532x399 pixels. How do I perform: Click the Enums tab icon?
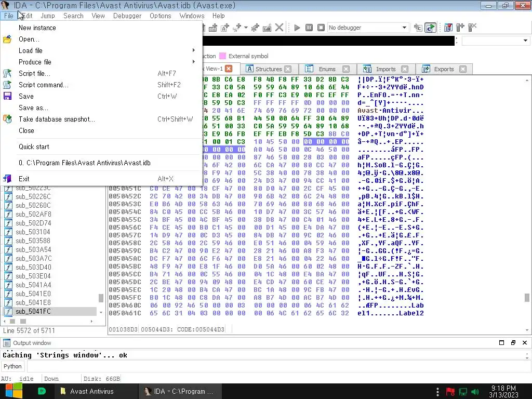309,69
